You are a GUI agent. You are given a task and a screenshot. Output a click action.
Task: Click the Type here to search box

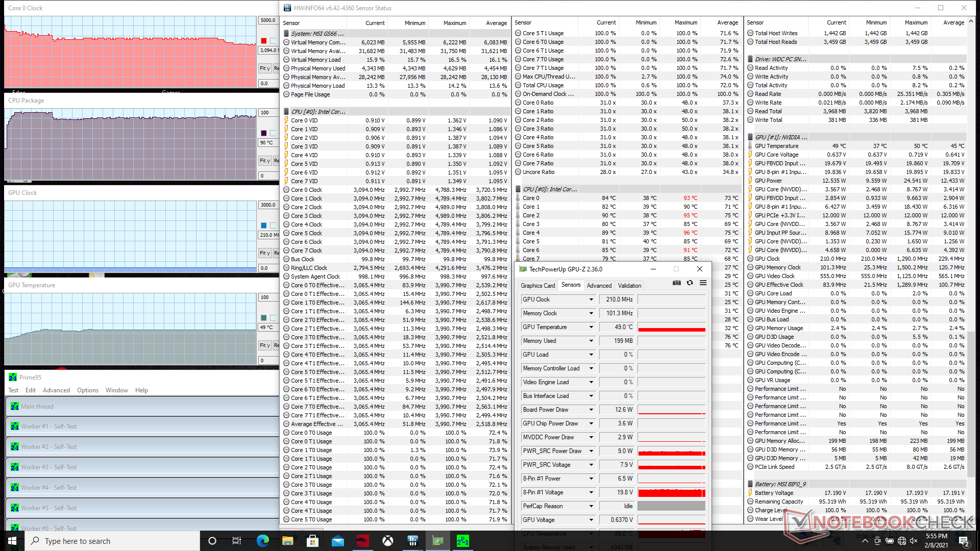click(x=112, y=541)
